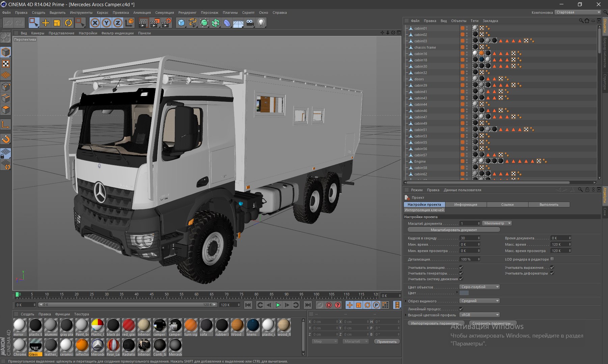Viewport: 608px width, 364px height.
Task: Add a camera object
Action: click(x=250, y=23)
